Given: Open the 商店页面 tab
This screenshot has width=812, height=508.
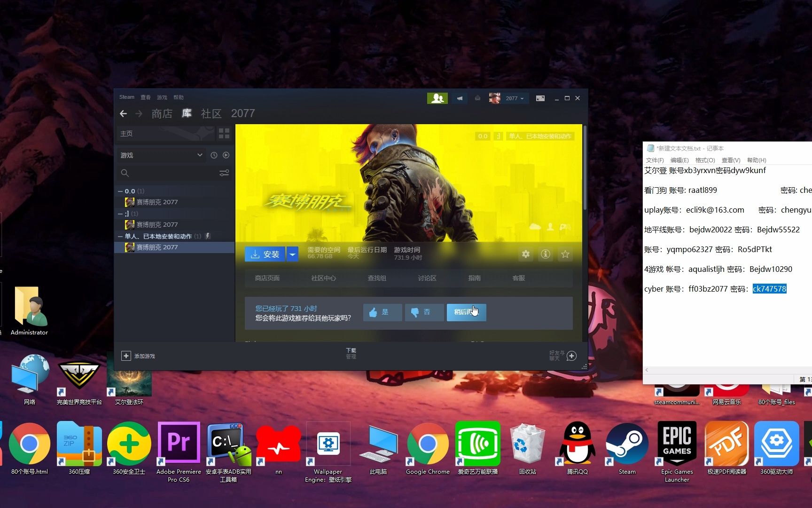Looking at the screenshot, I should tap(267, 278).
